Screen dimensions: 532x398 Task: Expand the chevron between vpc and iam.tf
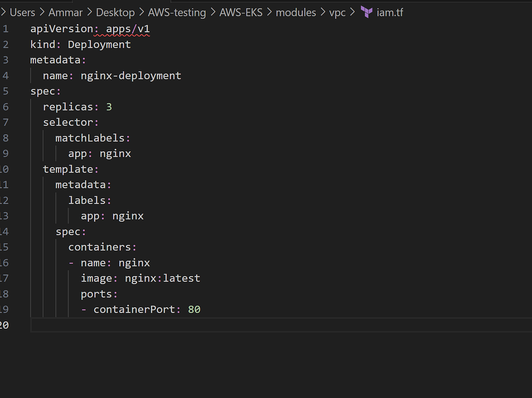[352, 12]
